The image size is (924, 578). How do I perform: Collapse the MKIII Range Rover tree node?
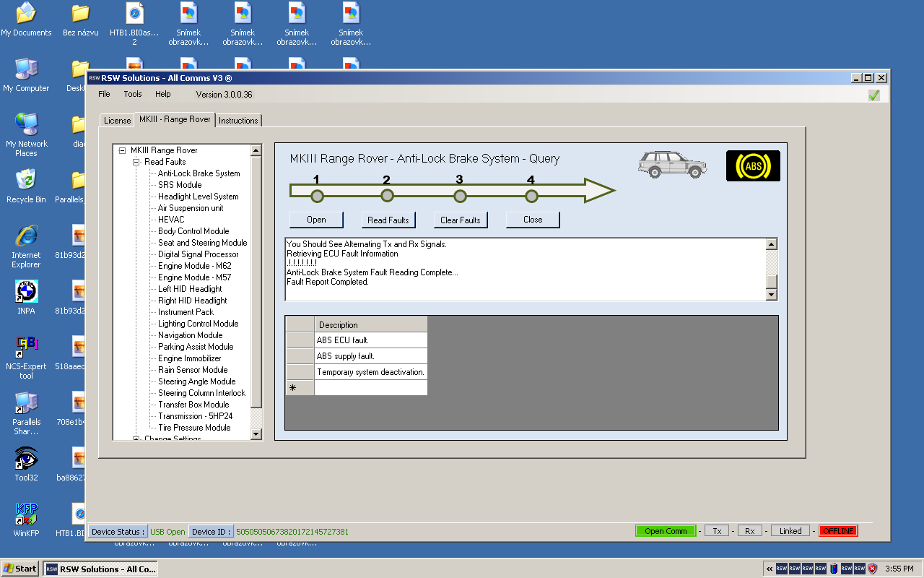pos(122,150)
